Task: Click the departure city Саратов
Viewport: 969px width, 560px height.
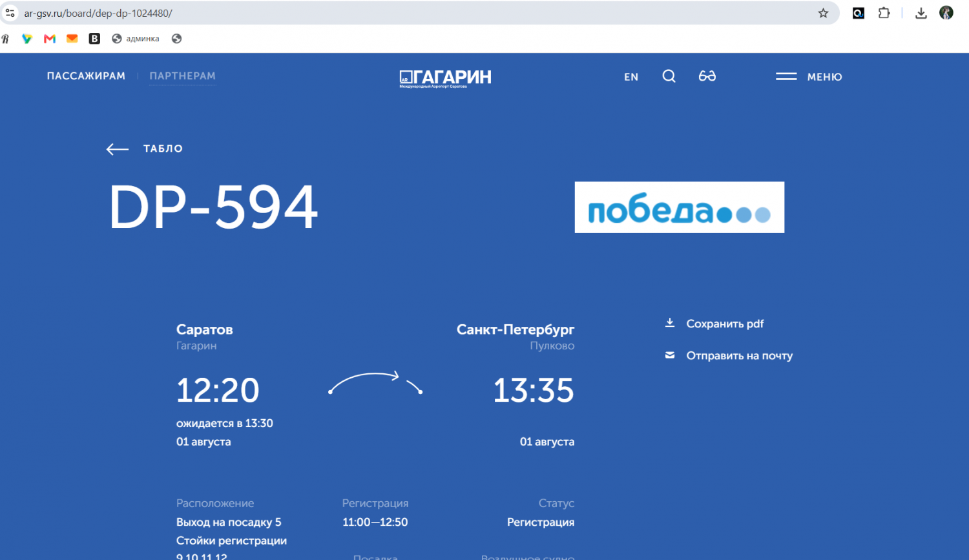Action: (x=205, y=329)
